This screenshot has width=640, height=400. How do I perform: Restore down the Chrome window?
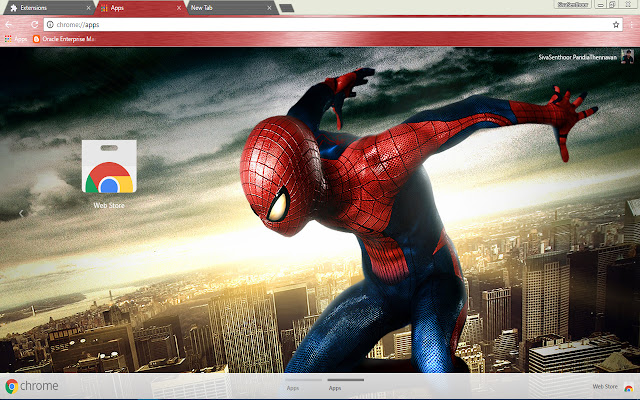pyautogui.click(x=612, y=4)
